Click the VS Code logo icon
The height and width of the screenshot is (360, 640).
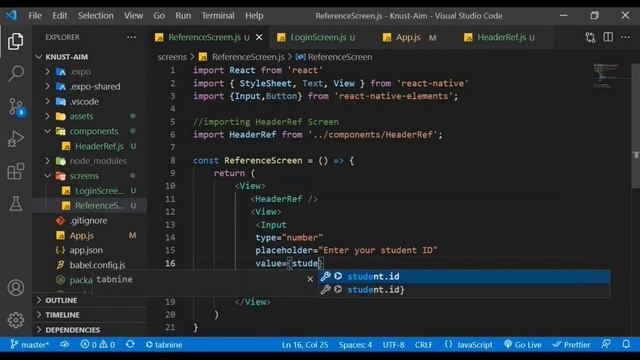tap(11, 16)
